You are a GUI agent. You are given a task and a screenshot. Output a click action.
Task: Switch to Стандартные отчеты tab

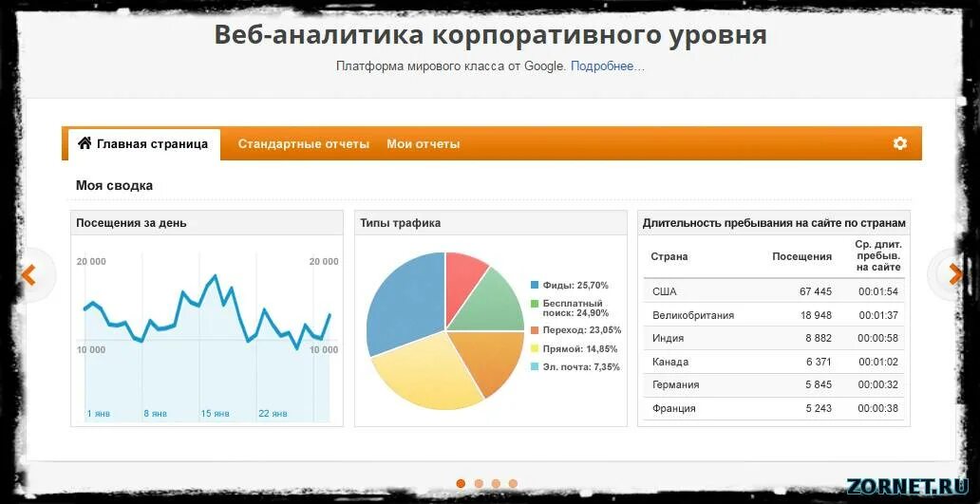point(304,144)
